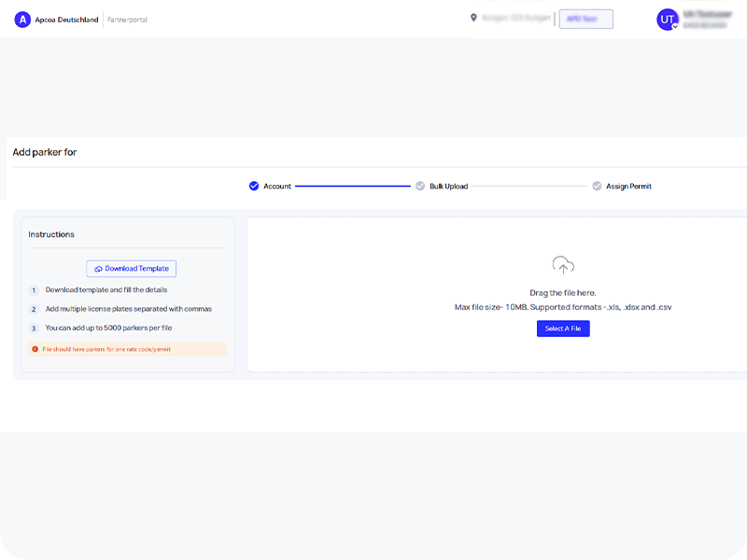Click the progress line between Account and Bulk Upload
The width and height of the screenshot is (747, 560).
pos(353,187)
